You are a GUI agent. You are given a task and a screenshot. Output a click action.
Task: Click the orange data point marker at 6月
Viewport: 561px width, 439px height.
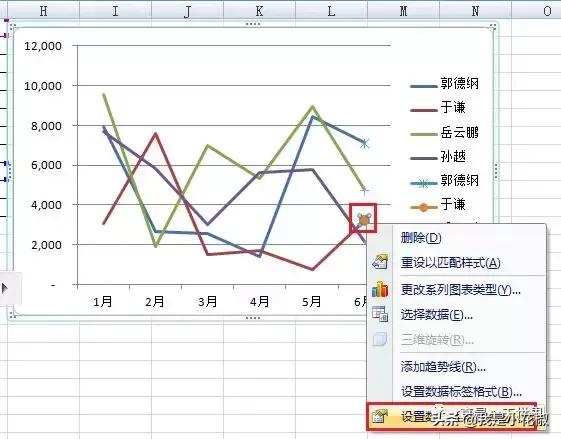[364, 220]
